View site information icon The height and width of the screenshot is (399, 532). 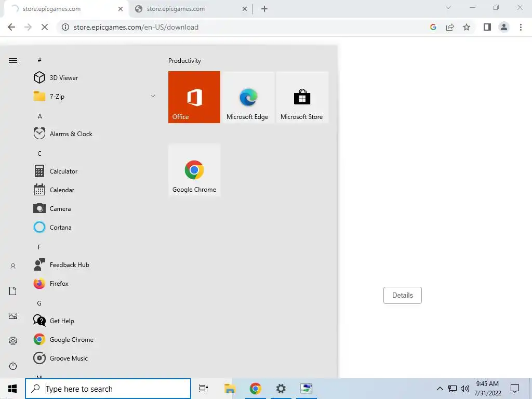[x=65, y=27]
